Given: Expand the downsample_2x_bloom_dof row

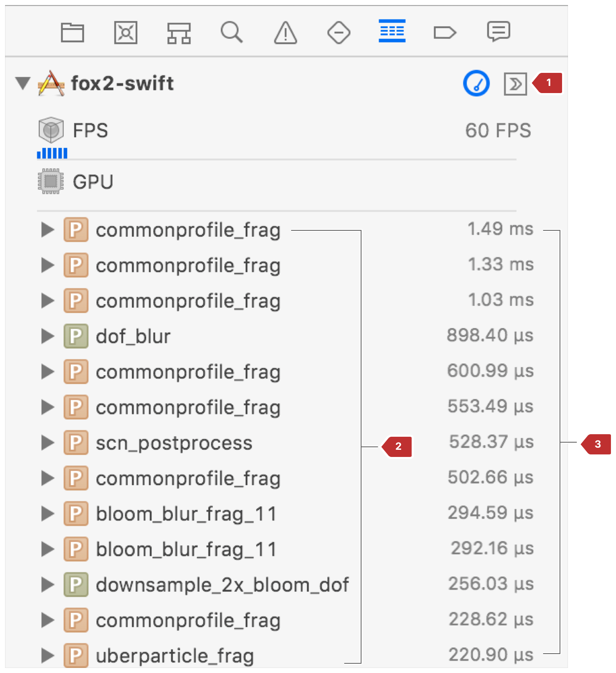Looking at the screenshot, I should click(48, 585).
